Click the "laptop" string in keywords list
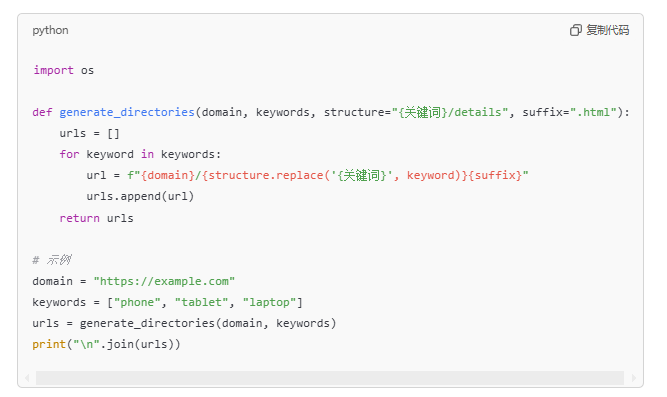 [269, 303]
